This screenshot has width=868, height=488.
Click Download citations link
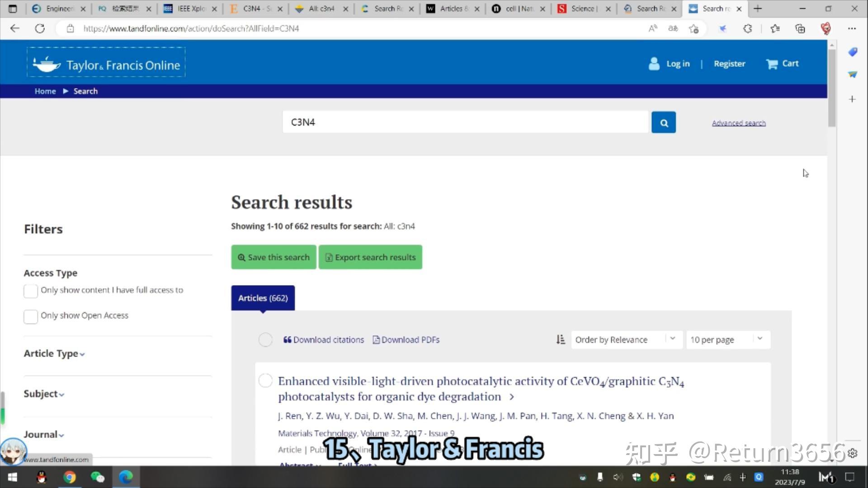coord(324,340)
